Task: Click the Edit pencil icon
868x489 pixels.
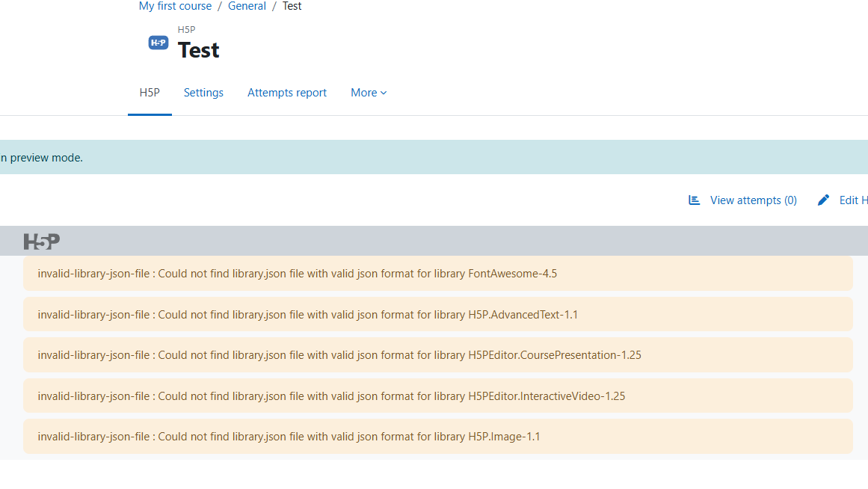Action: 823,200
